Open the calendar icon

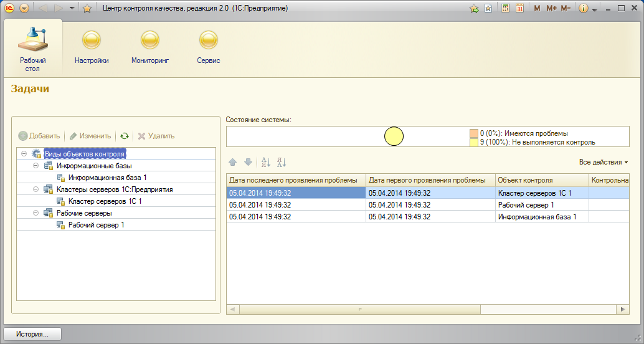[519, 9]
